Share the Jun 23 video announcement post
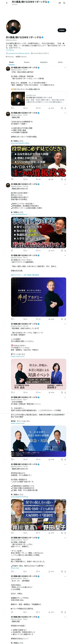Image resolution: width=72 pixels, height=644 pixels. point(65,251)
